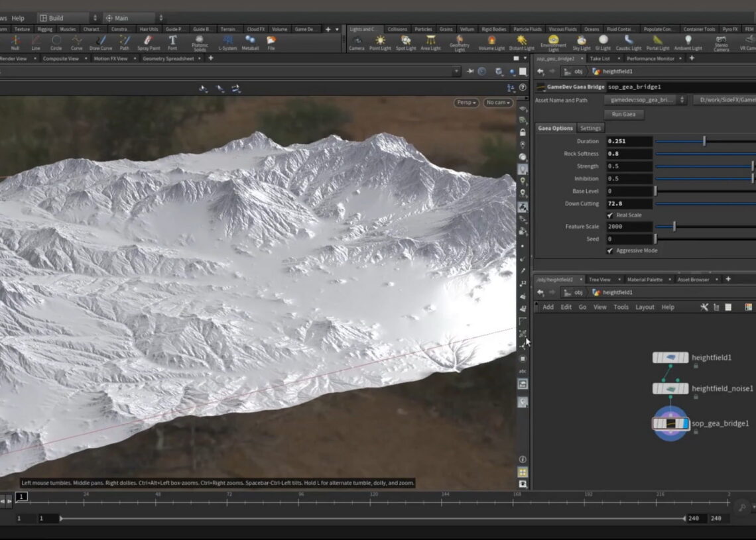This screenshot has height=540, width=756.
Task: Add a Point Light from the Lights shelf
Action: (381, 43)
